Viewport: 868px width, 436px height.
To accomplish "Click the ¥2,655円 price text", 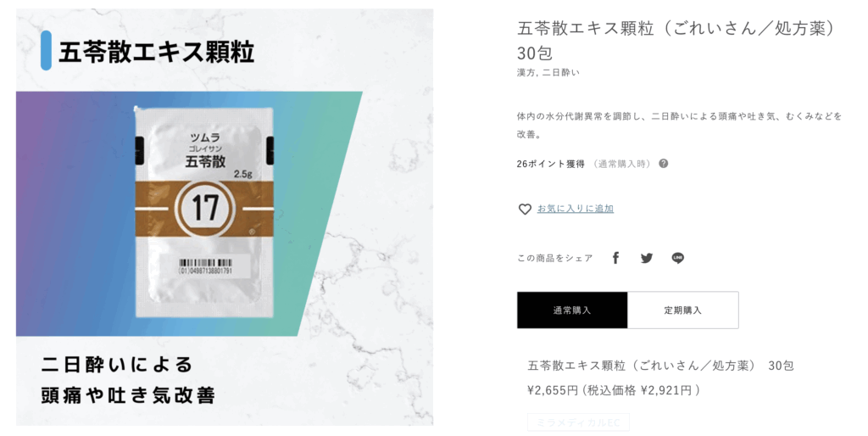I will pyautogui.click(x=553, y=390).
